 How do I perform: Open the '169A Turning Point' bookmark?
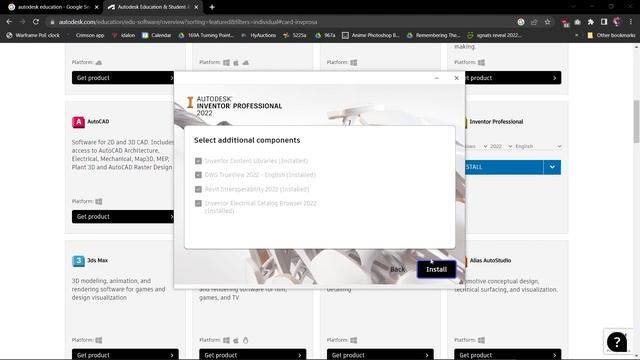206,36
